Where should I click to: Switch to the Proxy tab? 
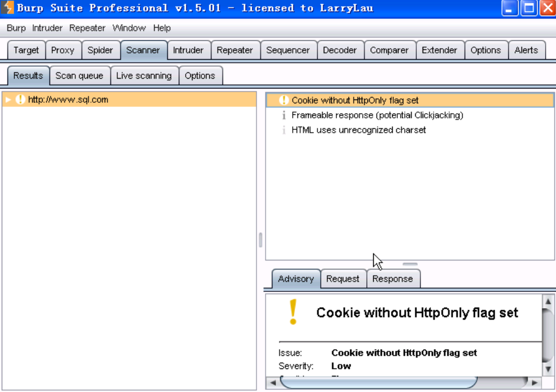pyautogui.click(x=63, y=51)
